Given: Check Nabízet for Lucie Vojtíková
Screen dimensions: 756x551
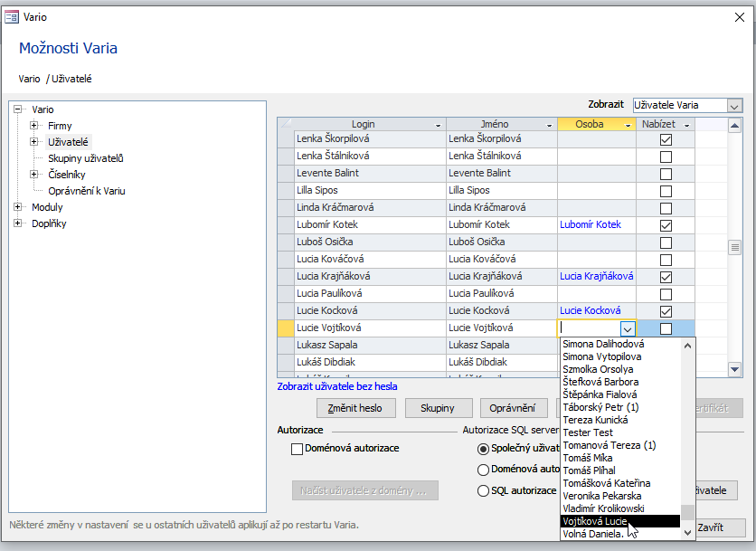Looking at the screenshot, I should click(666, 329).
